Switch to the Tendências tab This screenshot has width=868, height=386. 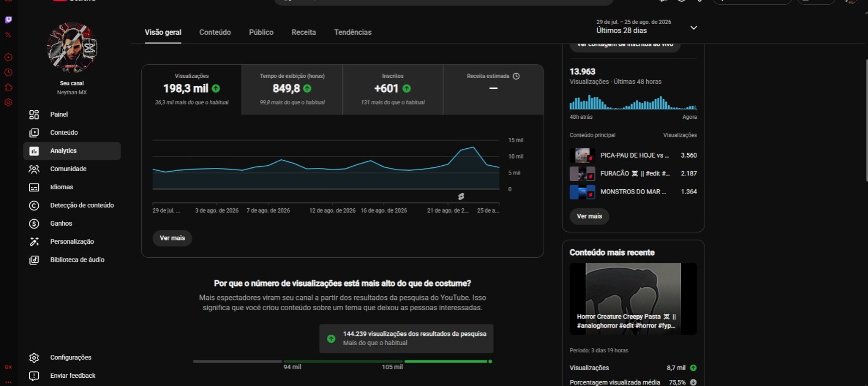353,32
